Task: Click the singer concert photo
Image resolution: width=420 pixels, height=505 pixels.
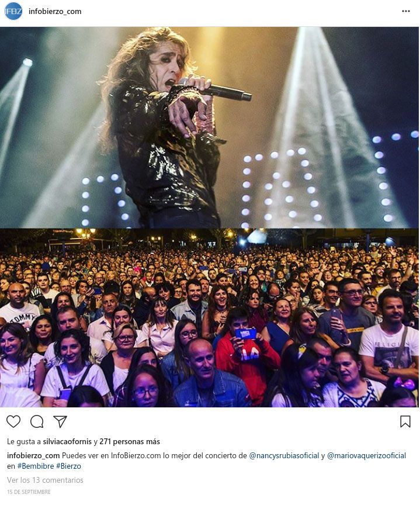Action: (210, 127)
